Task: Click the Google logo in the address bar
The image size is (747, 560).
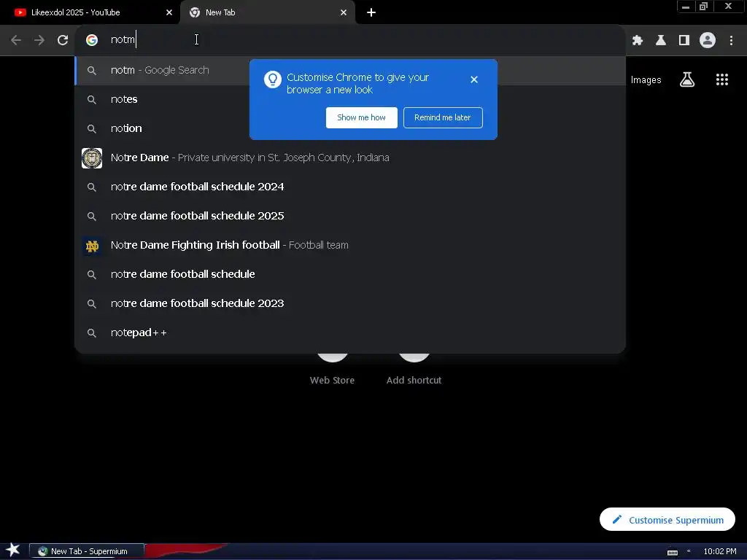Action: click(92, 40)
